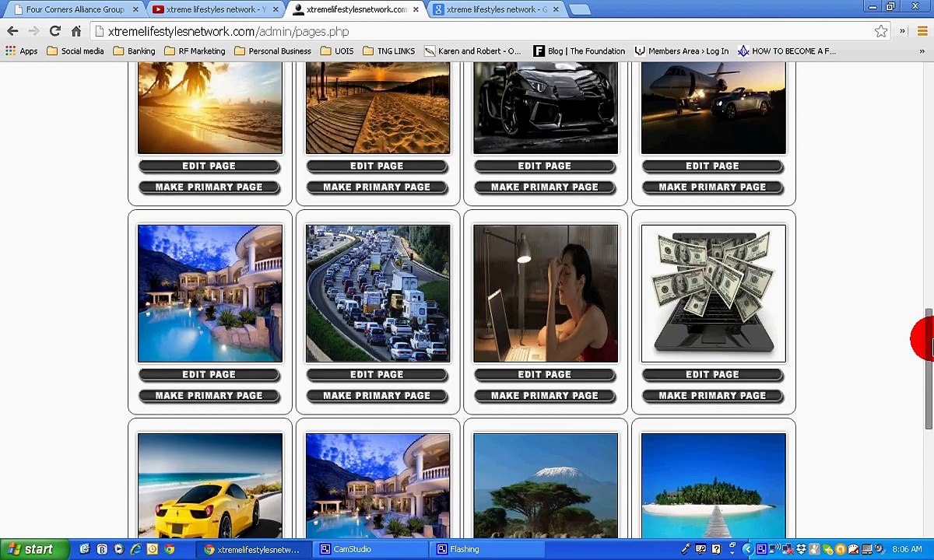This screenshot has width=934, height=560.
Task: Make the sandy boardwalk page primary
Action: (377, 187)
